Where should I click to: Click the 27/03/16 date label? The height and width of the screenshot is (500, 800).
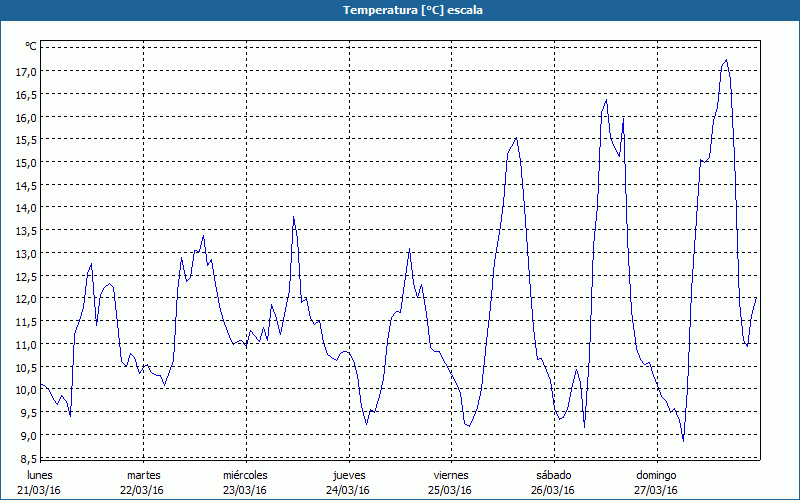point(656,490)
